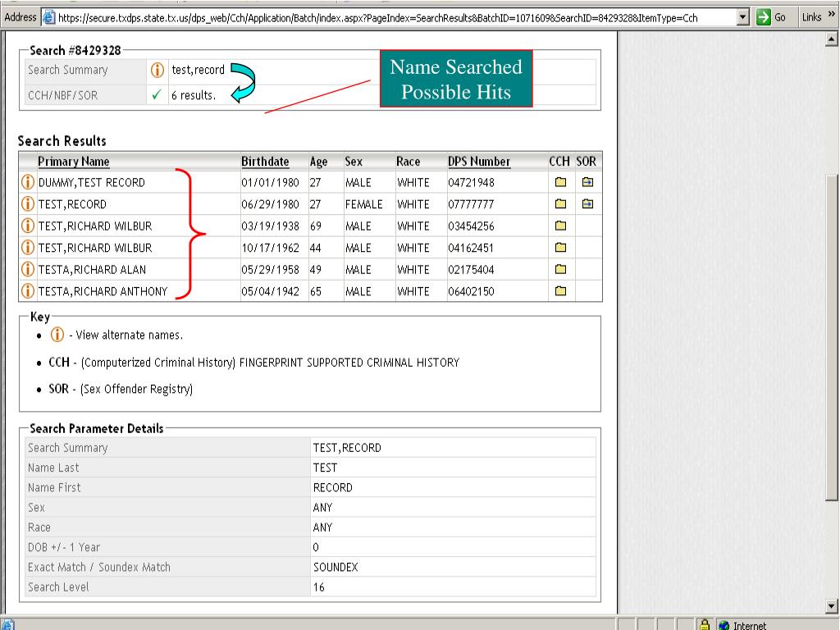View alternate names for Richard Wilbur born 10/17/1962
This screenshot has width=840, height=630.
pyautogui.click(x=27, y=248)
